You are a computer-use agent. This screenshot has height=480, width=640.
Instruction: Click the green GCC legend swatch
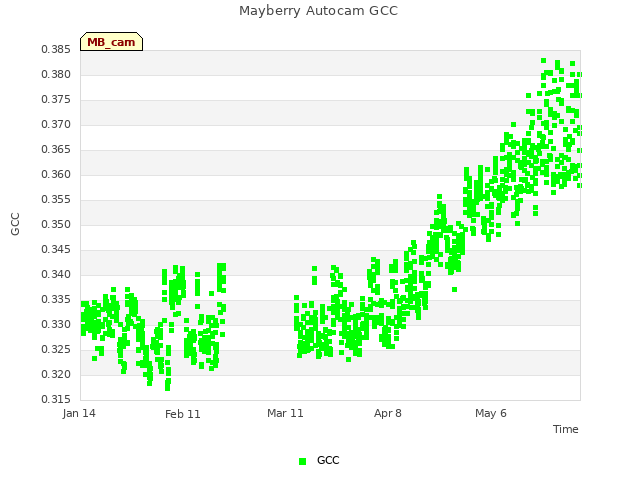coord(302,461)
